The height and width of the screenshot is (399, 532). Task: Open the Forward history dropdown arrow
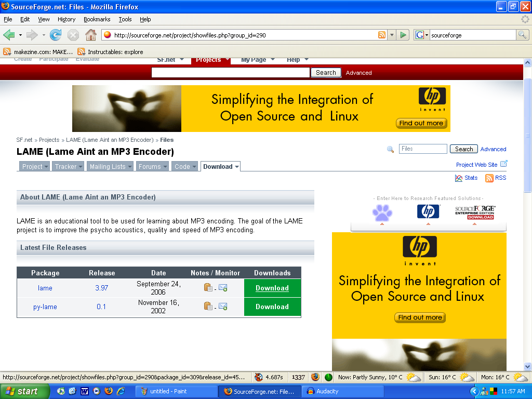[x=44, y=35]
